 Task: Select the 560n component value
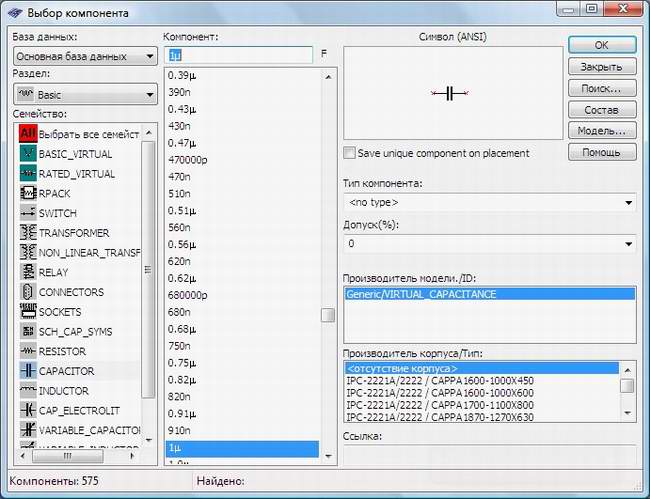point(179,228)
